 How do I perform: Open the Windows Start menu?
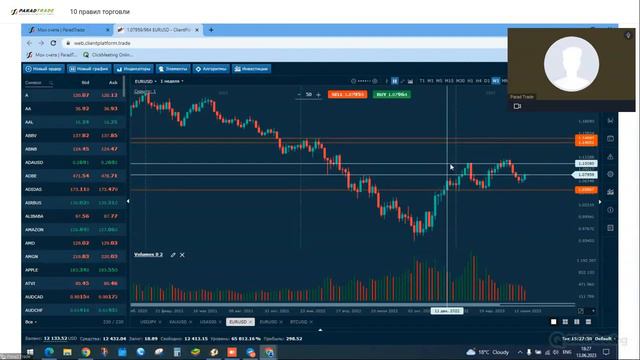coord(30,352)
